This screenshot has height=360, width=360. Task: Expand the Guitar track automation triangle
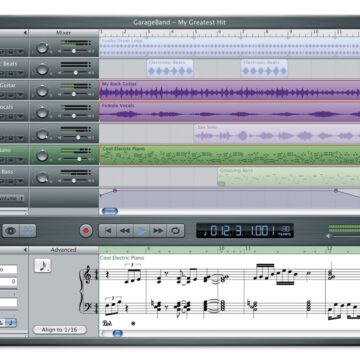click(x=21, y=95)
